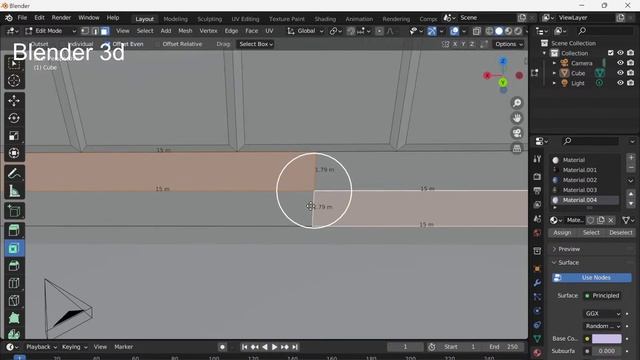Select the Poly Build tool

(14, 318)
